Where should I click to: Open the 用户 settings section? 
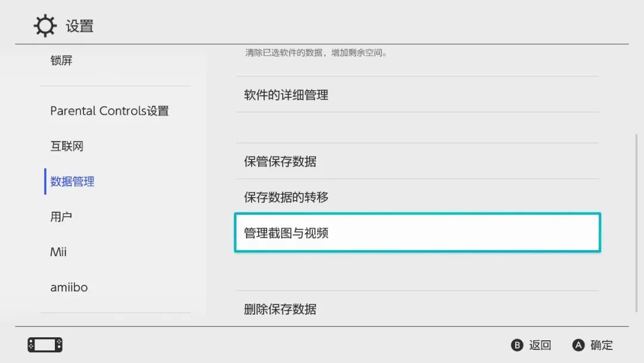(61, 217)
